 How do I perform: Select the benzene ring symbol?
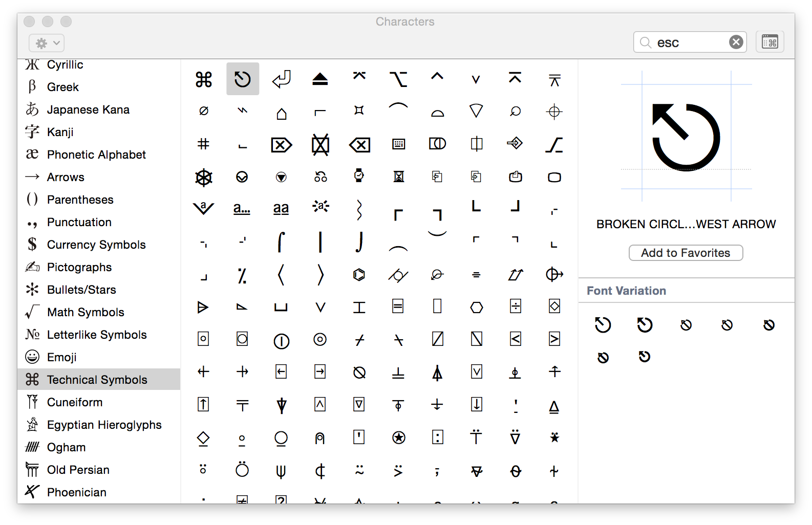(359, 275)
